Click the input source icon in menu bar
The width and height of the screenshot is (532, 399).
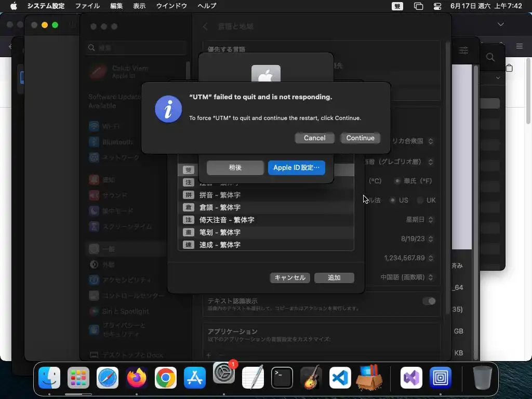(397, 6)
